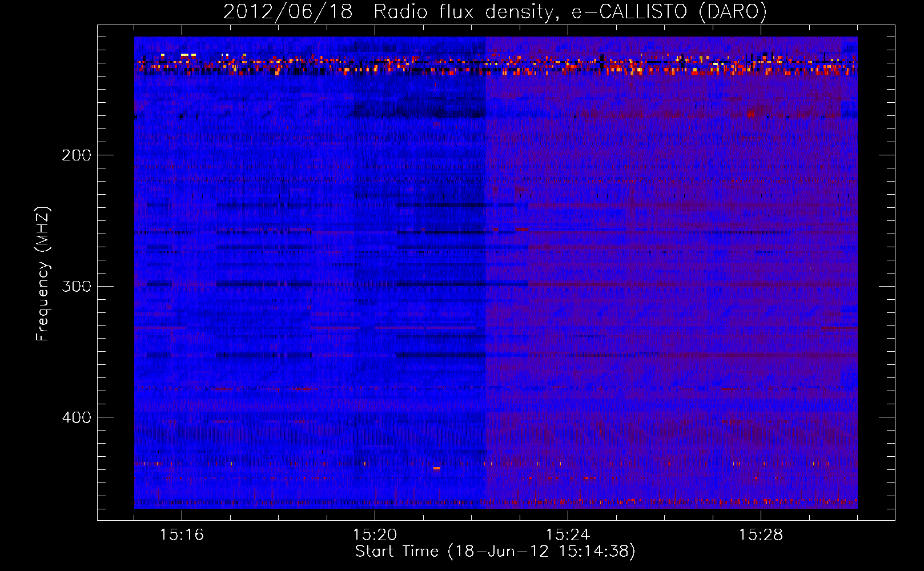Click the 'Start Time (18-Jun-12 15:14:38)' label
Image resolution: width=924 pixels, height=571 pixels.
coord(495,552)
